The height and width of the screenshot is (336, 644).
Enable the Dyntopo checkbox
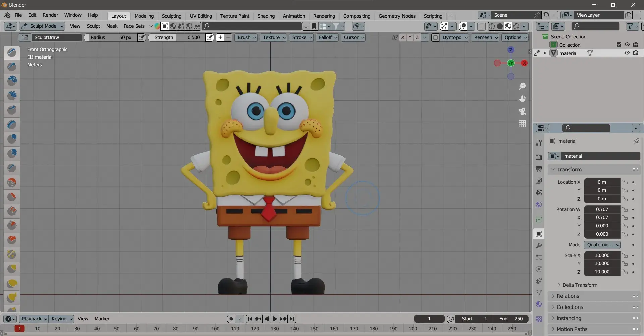pyautogui.click(x=435, y=37)
